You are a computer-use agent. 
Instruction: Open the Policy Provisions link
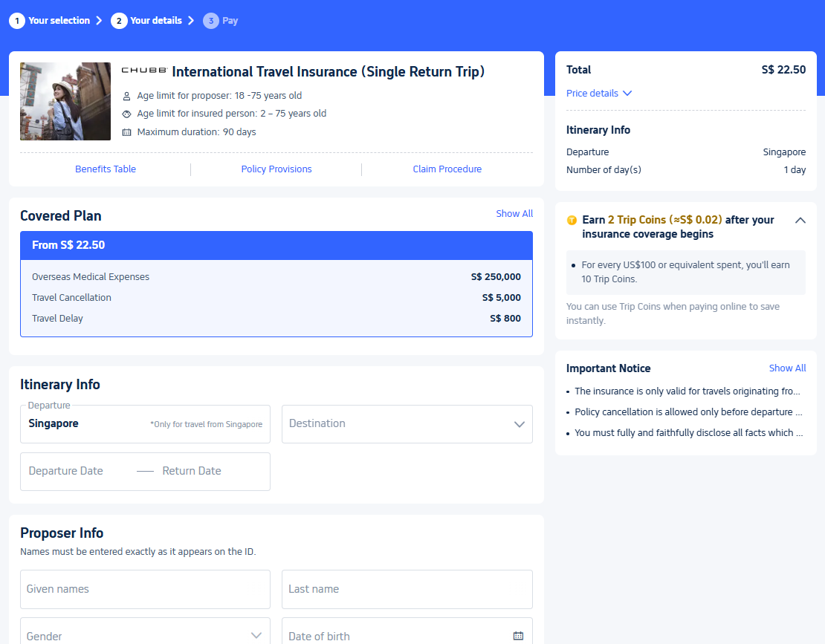click(276, 169)
